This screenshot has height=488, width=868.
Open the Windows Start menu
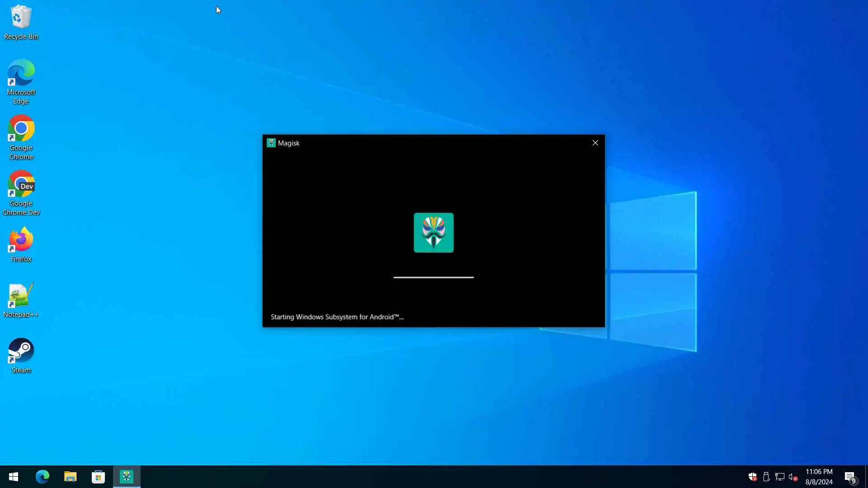14,477
